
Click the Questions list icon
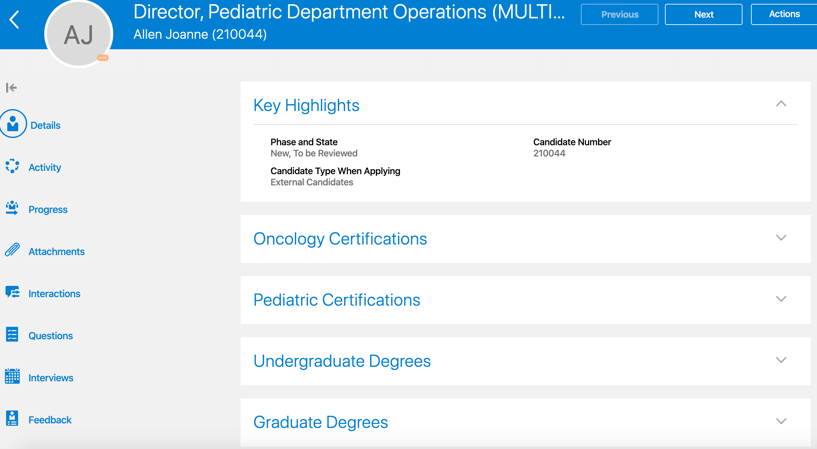pyautogui.click(x=12, y=335)
